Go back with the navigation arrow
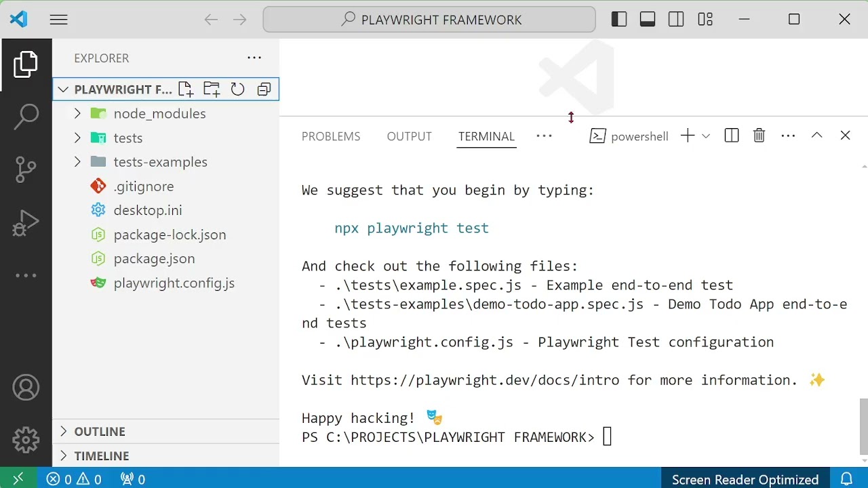Image resolution: width=868 pixels, height=488 pixels. [x=212, y=20]
